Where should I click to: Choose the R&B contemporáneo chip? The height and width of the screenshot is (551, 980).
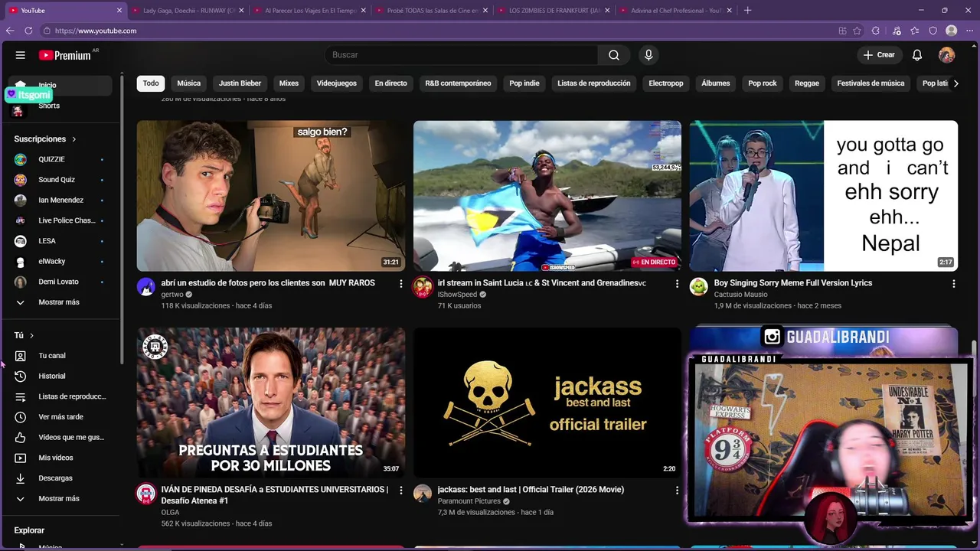point(458,83)
